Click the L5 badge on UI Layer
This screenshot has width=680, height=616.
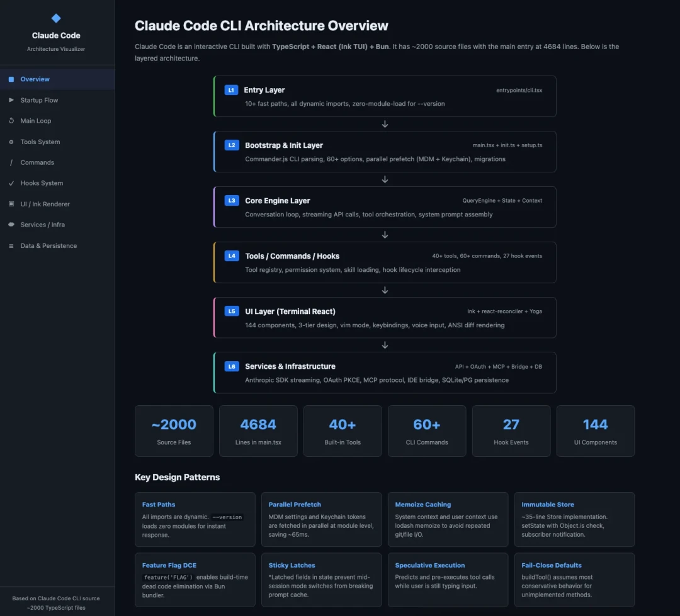pos(232,311)
